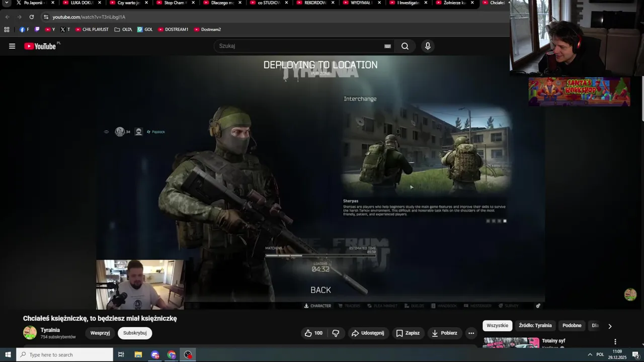Show more filter chips with right arrow

(610, 326)
